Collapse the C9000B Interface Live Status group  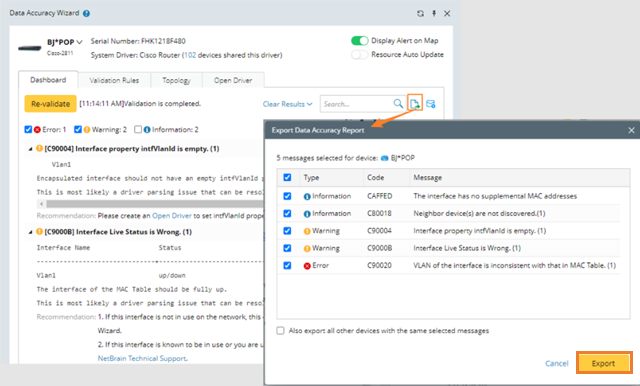tap(30, 232)
